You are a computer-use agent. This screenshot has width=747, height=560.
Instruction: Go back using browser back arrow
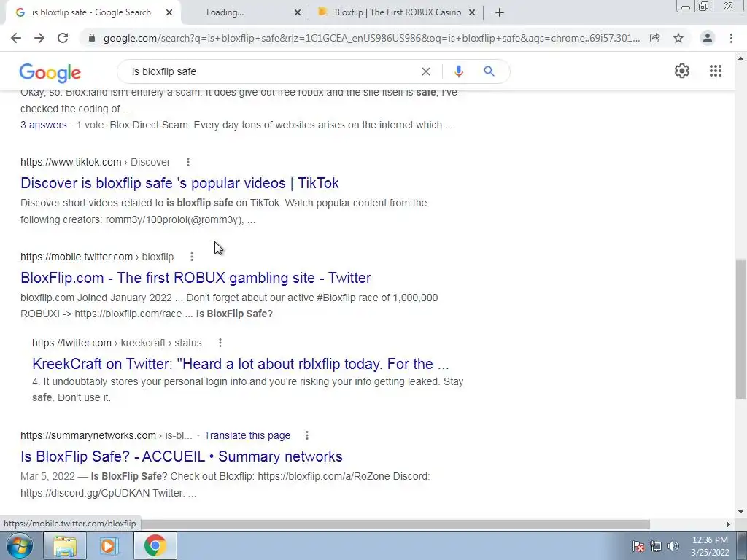16,38
